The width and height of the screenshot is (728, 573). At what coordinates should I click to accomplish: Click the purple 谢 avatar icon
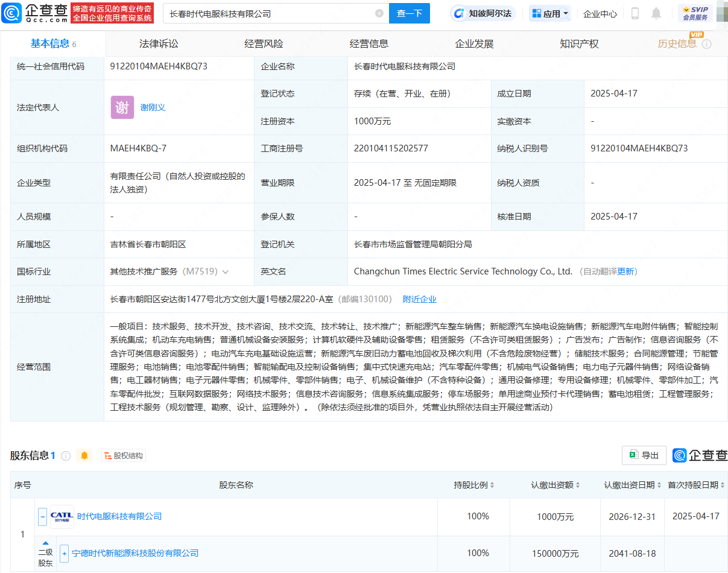tap(122, 107)
